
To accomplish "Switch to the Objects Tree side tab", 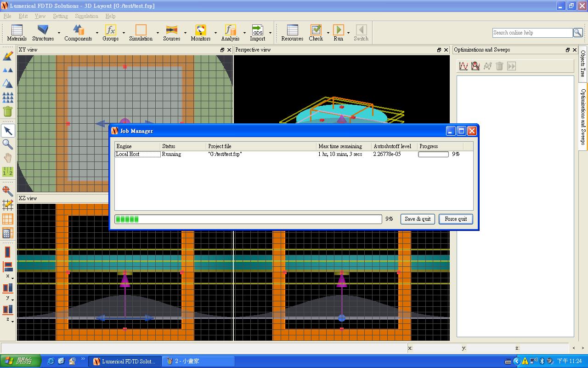I will (x=583, y=64).
